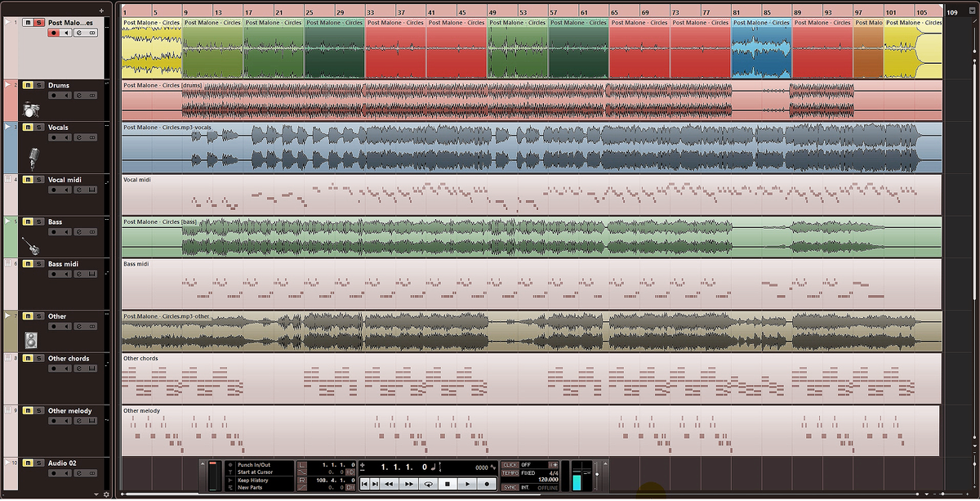This screenshot has height=501, width=980.
Task: Unsolo the Post Malone track
Action: 38,23
